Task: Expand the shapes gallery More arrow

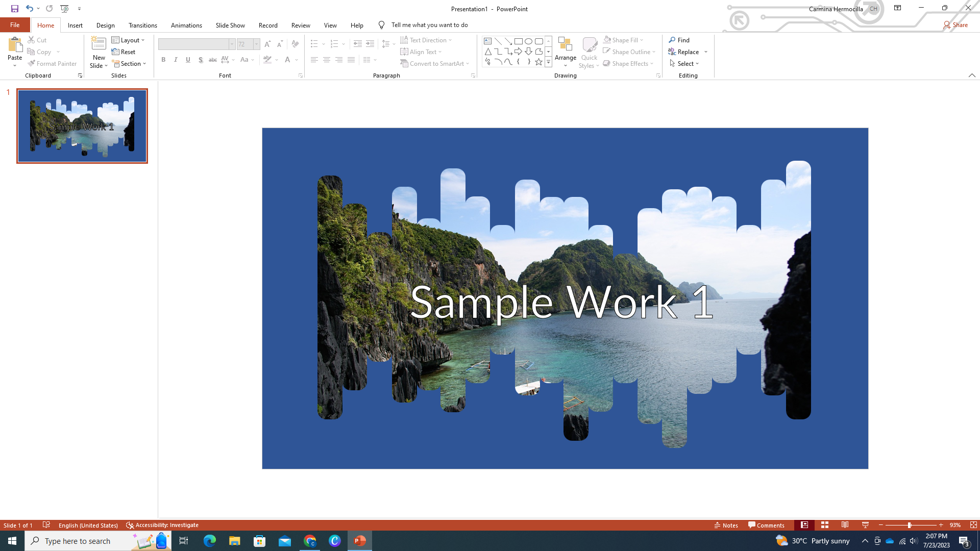Action: point(549,62)
